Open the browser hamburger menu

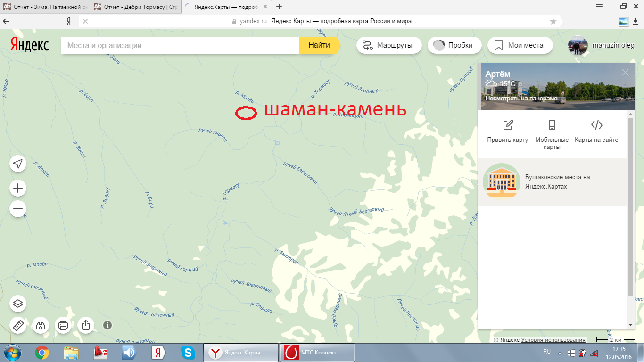click(x=599, y=6)
